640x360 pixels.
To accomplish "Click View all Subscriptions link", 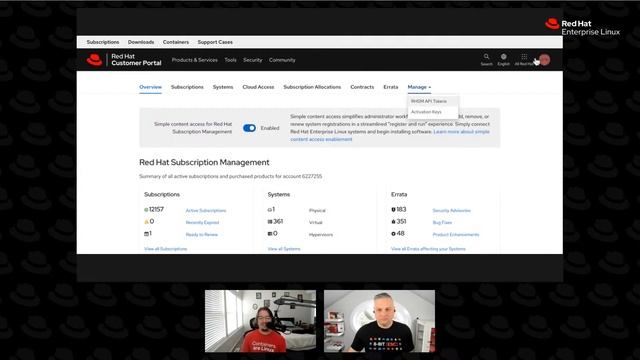I will point(165,249).
